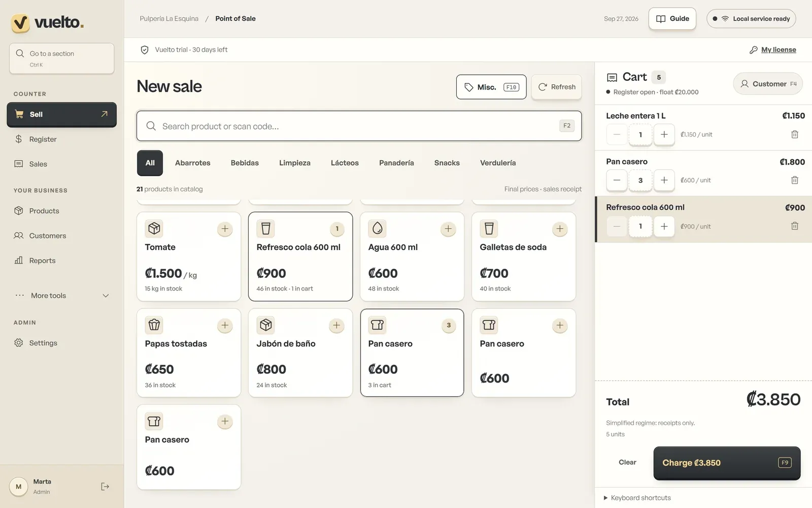Switch to the Lácteos tab
This screenshot has width=812, height=508.
(345, 163)
